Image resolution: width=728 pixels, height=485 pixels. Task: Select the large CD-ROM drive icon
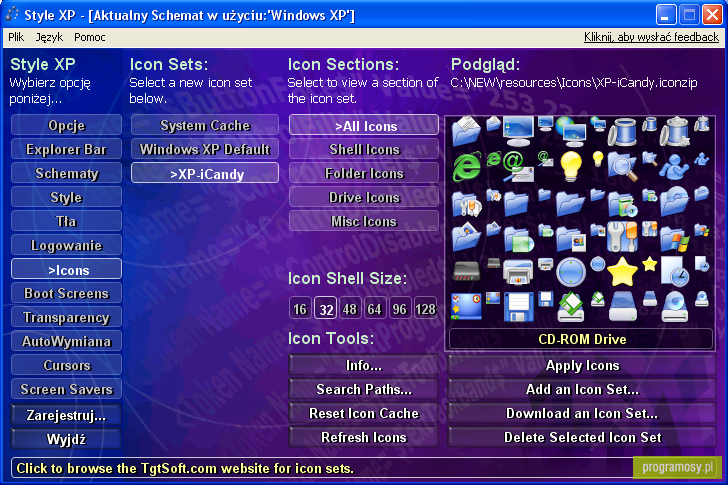tap(675, 307)
